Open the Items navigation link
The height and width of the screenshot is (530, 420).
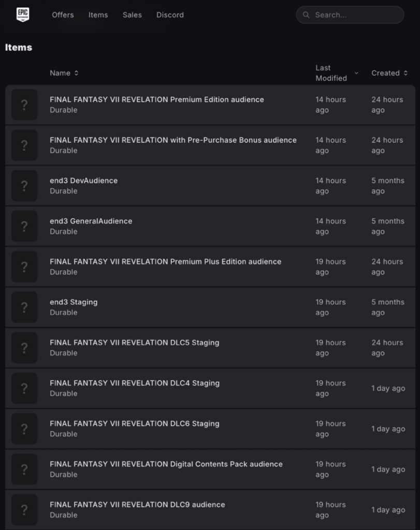pos(98,15)
